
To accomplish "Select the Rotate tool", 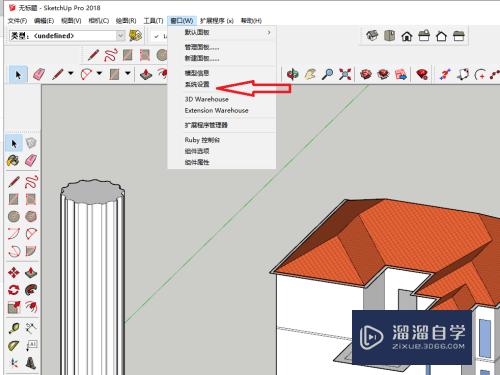I will [x=13, y=290].
